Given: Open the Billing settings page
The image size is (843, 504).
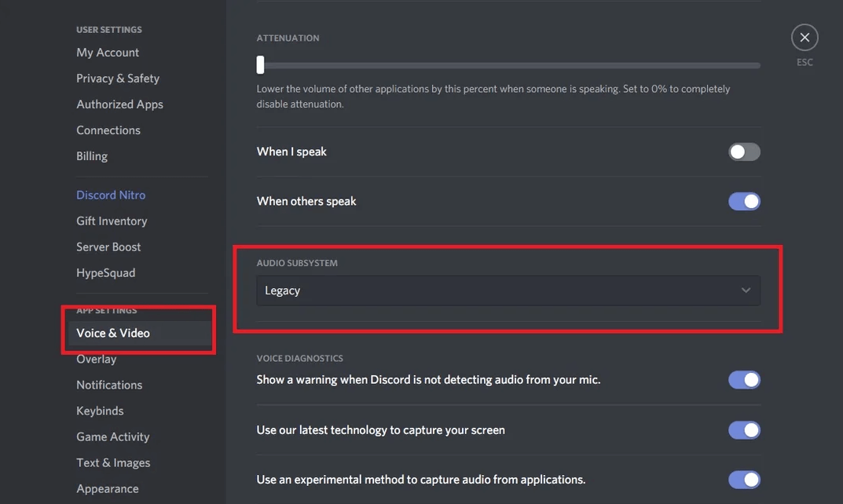Looking at the screenshot, I should tap(92, 156).
